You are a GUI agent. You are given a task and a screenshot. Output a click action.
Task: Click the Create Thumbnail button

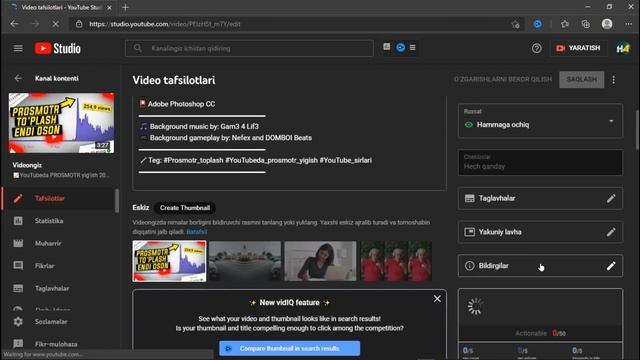pyautogui.click(x=184, y=208)
